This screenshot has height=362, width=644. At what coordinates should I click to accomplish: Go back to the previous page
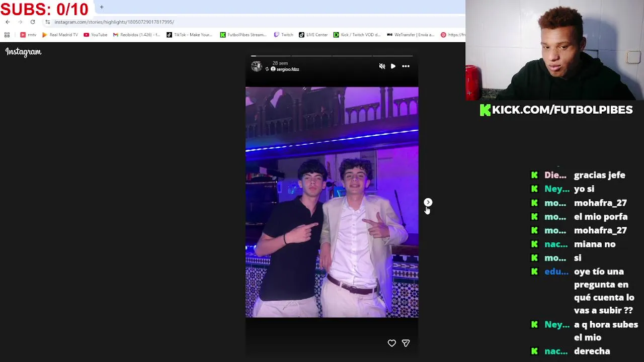(x=8, y=22)
